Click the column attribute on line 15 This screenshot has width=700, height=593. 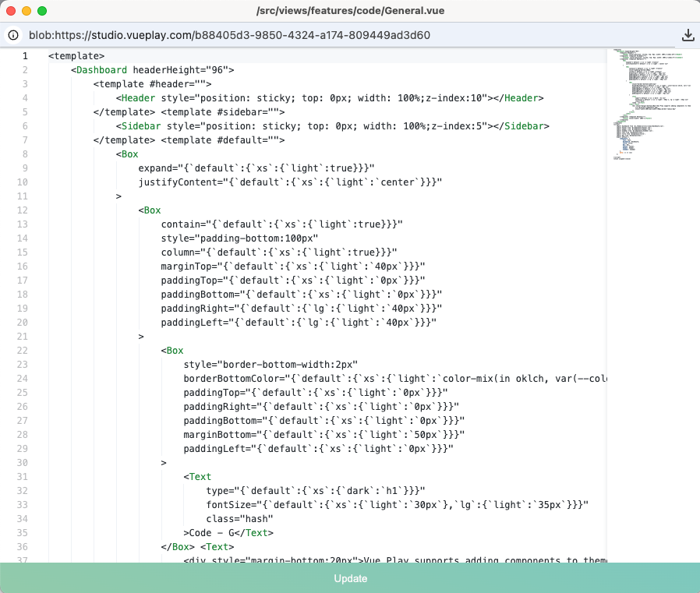279,252
